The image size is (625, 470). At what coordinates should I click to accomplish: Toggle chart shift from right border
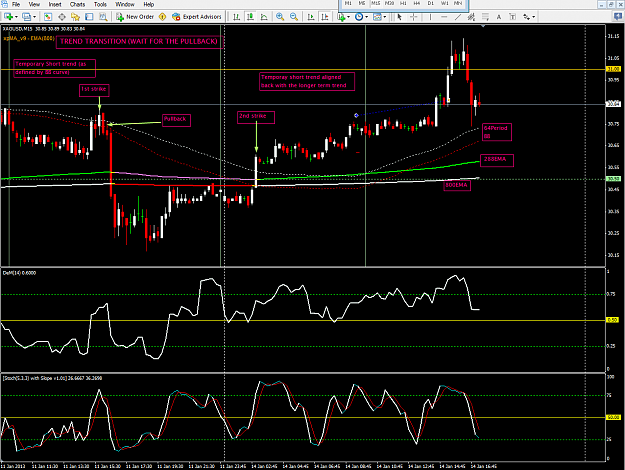[x=325, y=17]
